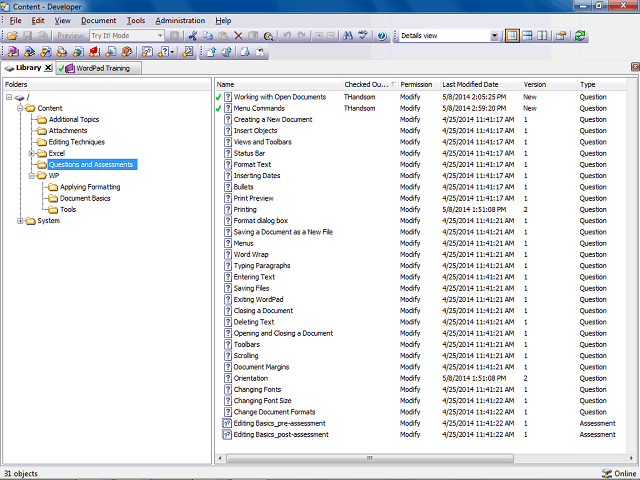Select the Working with Open Documents row
The height and width of the screenshot is (480, 640).
(420, 97)
